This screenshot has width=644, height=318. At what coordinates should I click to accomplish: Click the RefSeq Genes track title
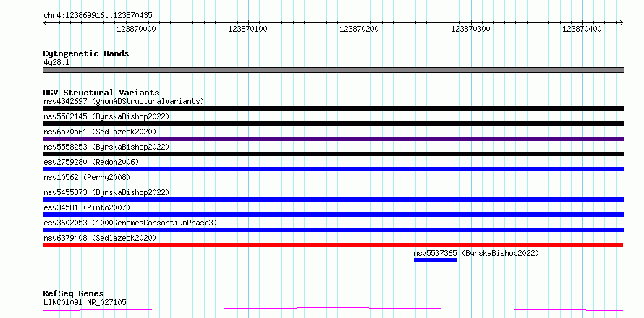point(74,293)
